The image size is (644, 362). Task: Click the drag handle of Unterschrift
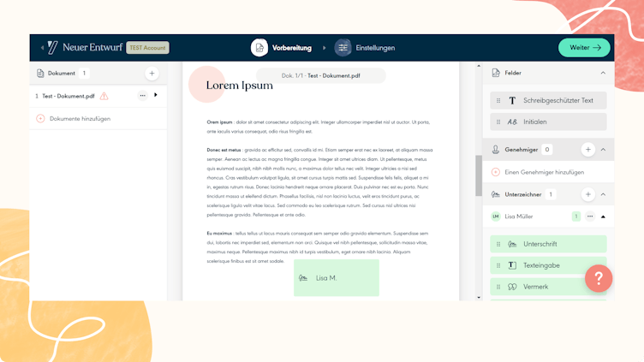(498, 244)
